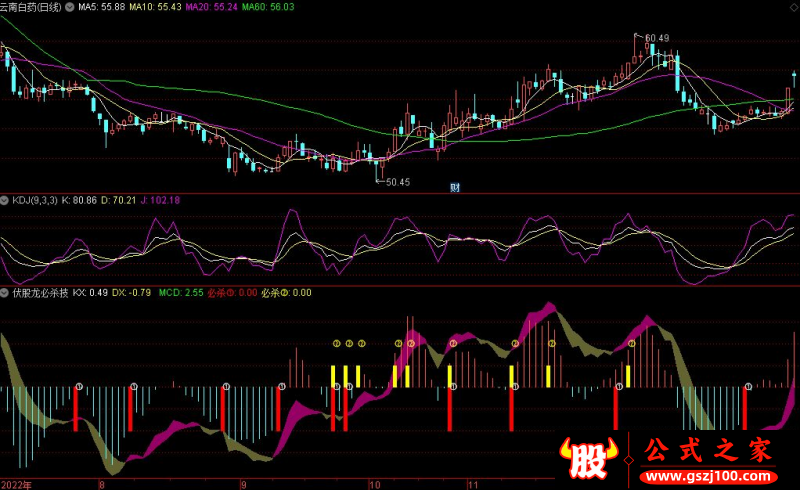Click month 10 on the time axis

point(374,485)
